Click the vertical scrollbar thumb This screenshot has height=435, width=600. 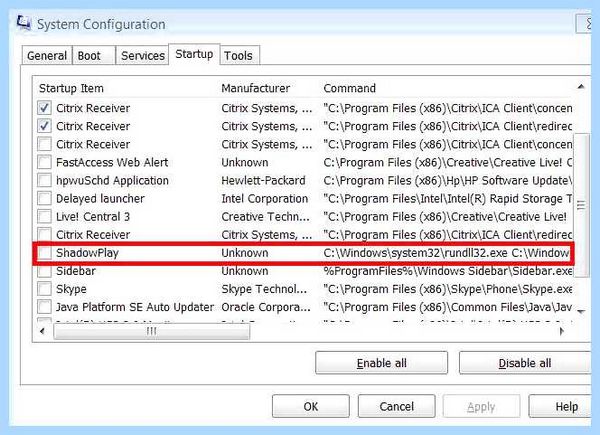[581, 205]
